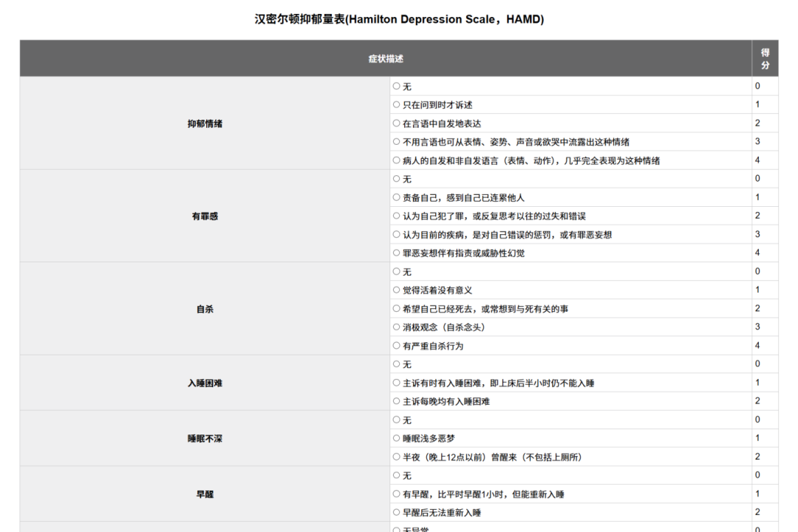Image resolution: width=798 pixels, height=532 pixels.
Task: Choose the 只在问到时才诉述 option
Action: [397, 104]
